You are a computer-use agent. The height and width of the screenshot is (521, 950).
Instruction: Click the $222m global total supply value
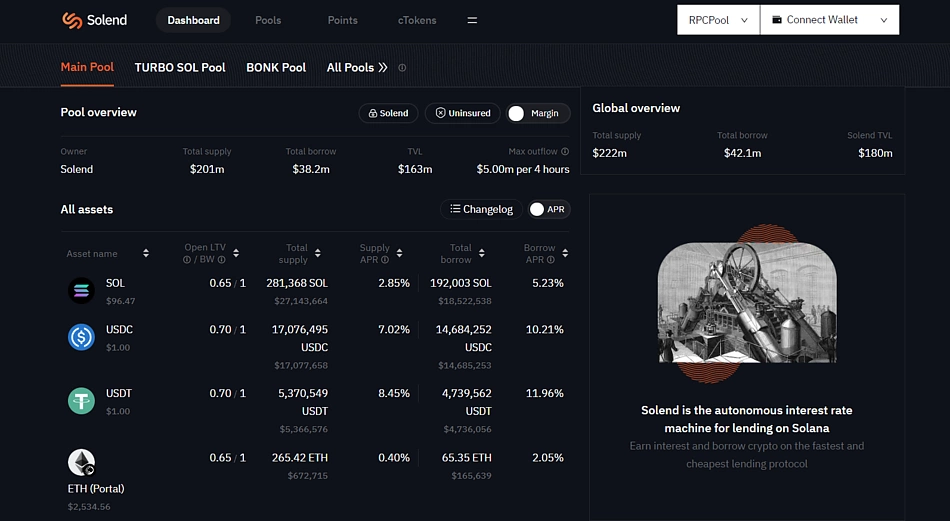click(610, 153)
